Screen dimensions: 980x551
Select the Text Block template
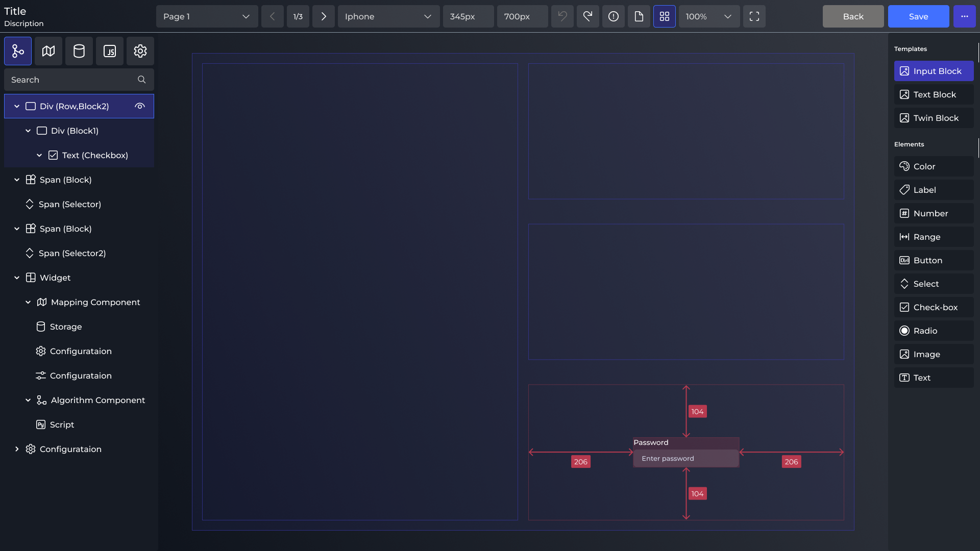pos(934,94)
